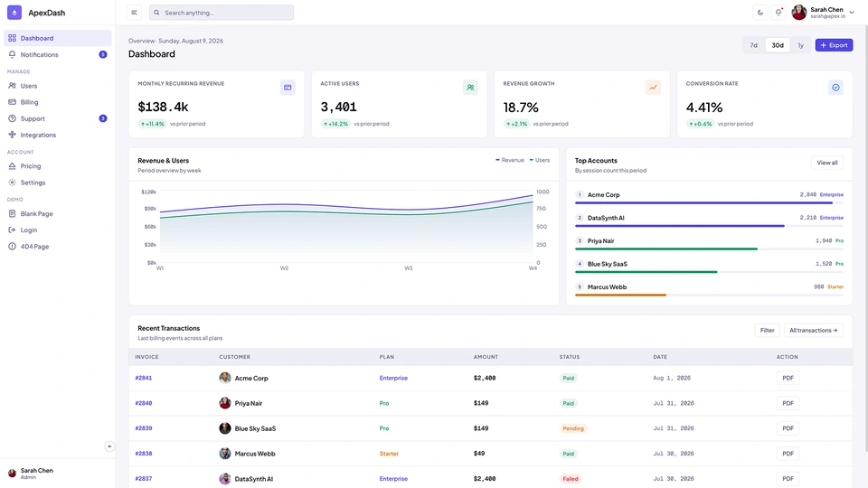
Task: Open Support section in sidebar
Action: tap(58, 118)
